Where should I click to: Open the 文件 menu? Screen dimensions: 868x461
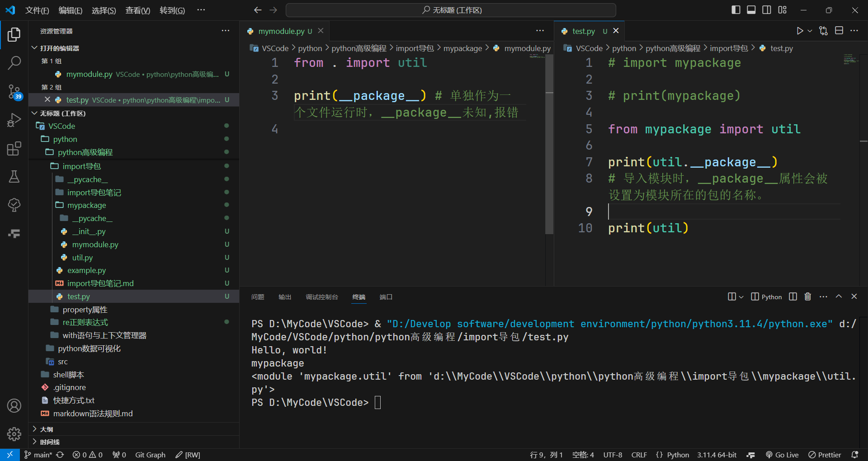(37, 10)
